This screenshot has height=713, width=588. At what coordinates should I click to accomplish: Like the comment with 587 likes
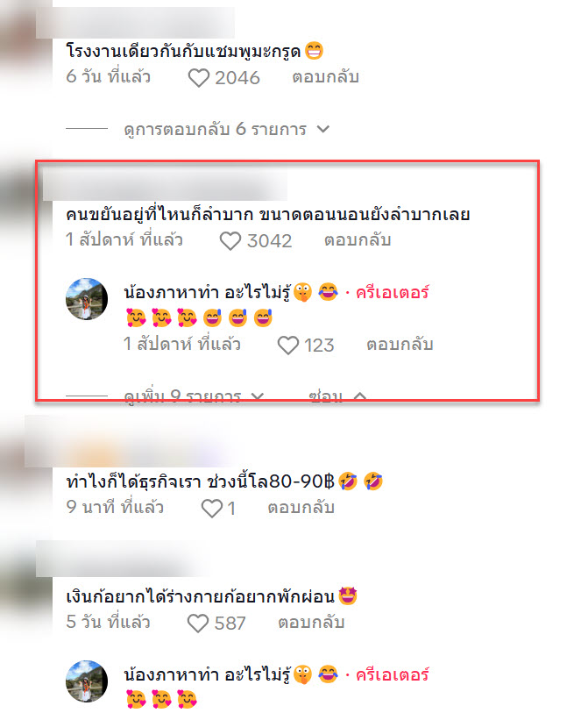point(198,623)
